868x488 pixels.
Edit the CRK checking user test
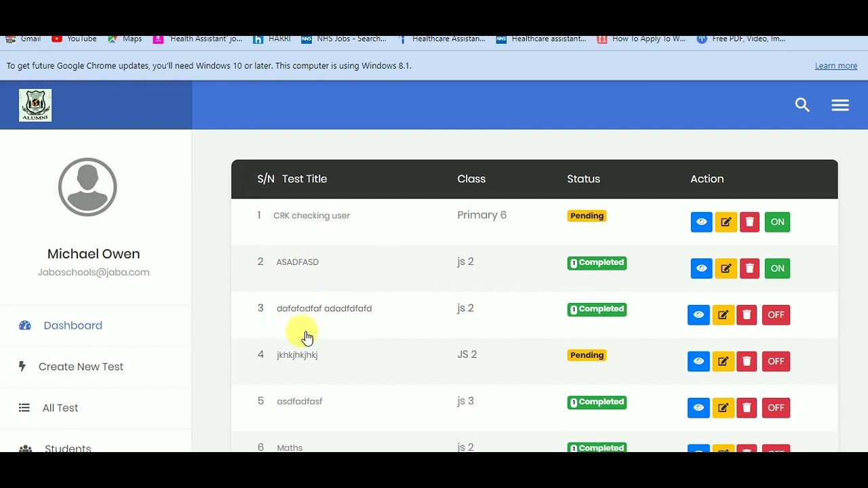tap(726, 222)
